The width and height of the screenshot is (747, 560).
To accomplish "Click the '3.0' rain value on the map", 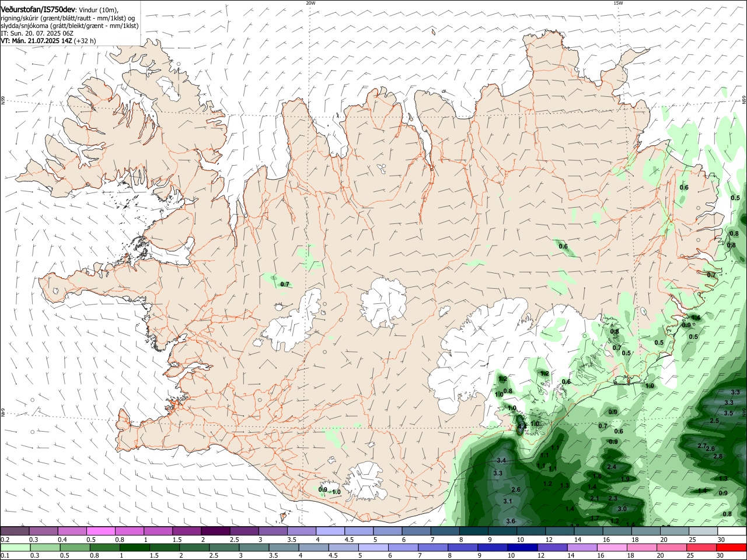I will (622, 509).
